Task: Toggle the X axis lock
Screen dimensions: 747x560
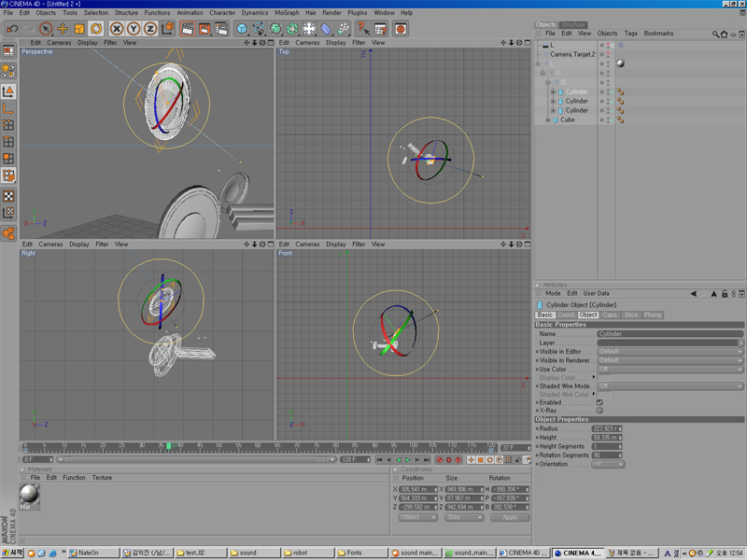Action: coord(117,29)
